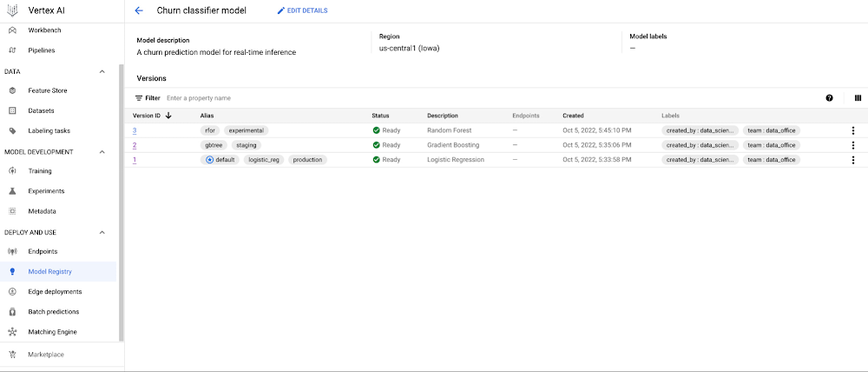This screenshot has width=868, height=372.
Task: Open the Metadata page
Action: click(x=42, y=211)
